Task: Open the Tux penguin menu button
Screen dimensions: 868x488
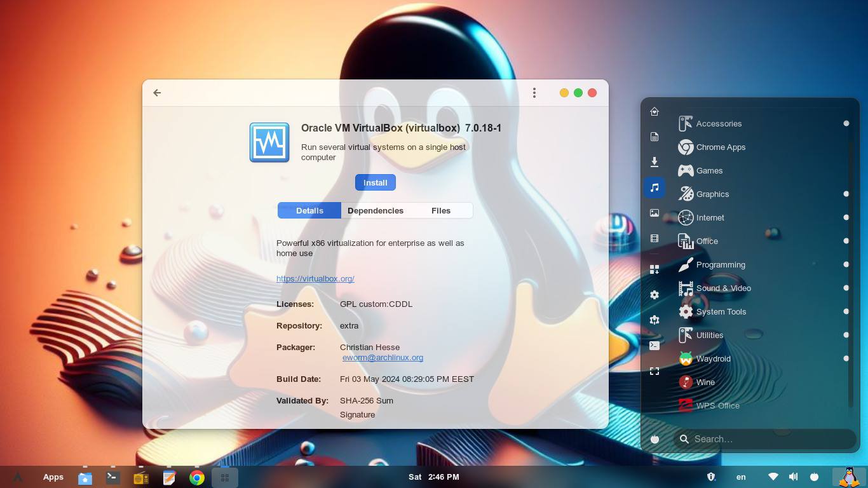Action: pyautogui.click(x=849, y=477)
